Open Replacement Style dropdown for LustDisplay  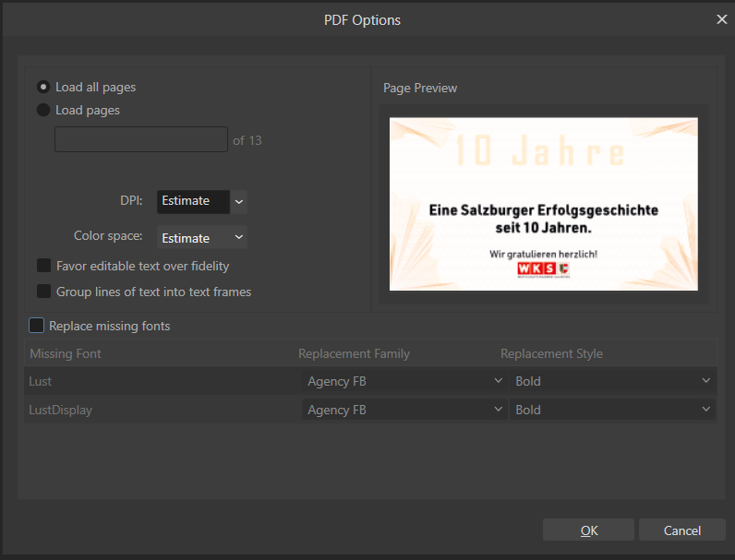point(613,410)
